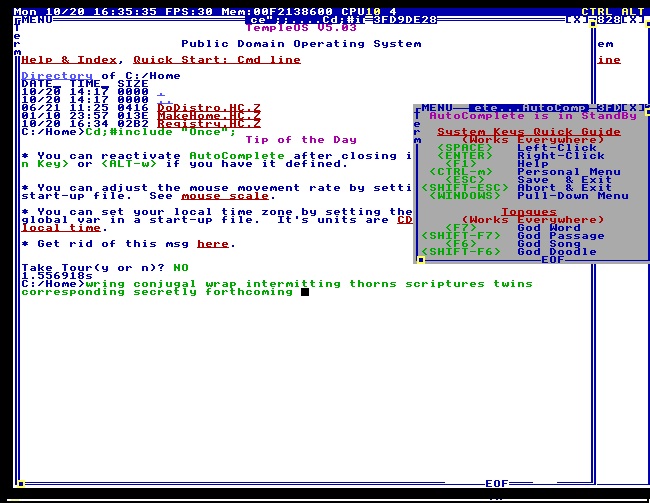Click the bottom-left corner handle of AutoComplete window
Screen dimensions: 650x503
point(421,260)
